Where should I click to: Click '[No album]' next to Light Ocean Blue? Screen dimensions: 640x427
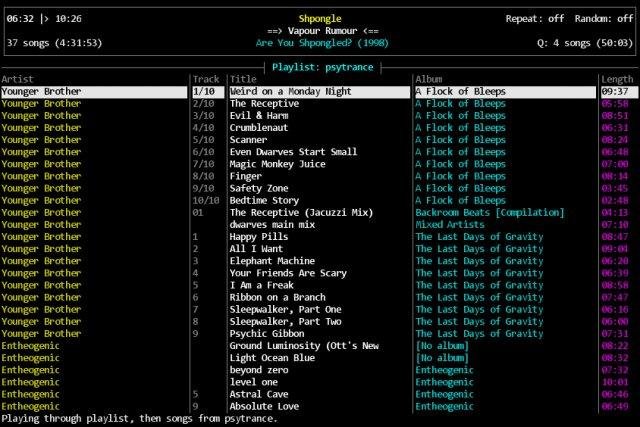tap(442, 358)
